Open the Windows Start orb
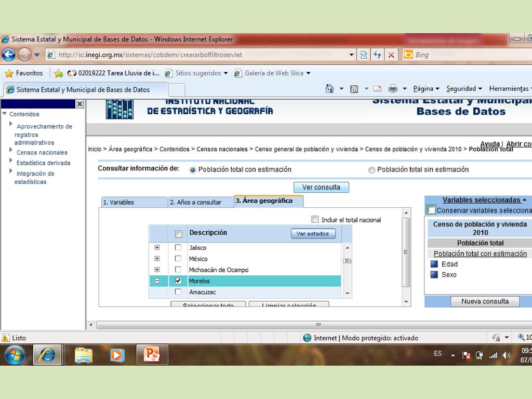This screenshot has height=399, width=532. point(15,354)
